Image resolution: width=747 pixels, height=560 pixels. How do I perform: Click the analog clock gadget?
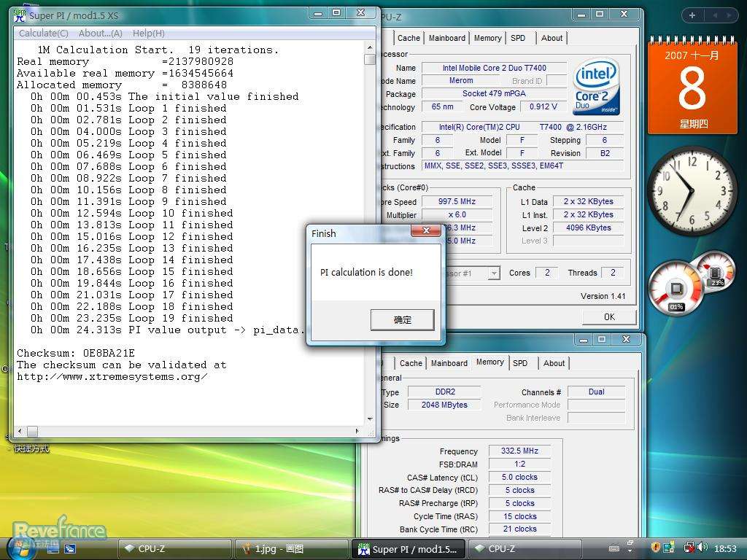pos(692,190)
